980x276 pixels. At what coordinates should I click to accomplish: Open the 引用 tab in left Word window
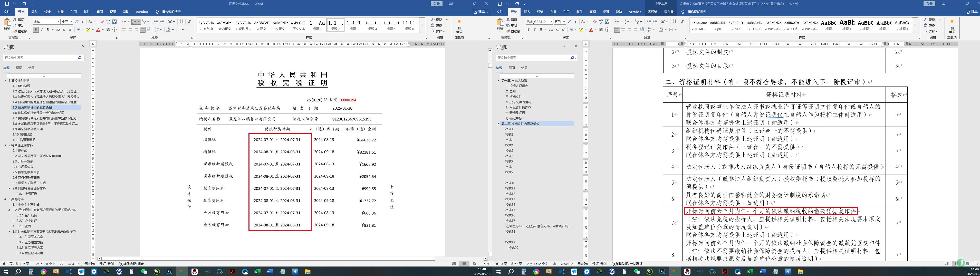(73, 12)
